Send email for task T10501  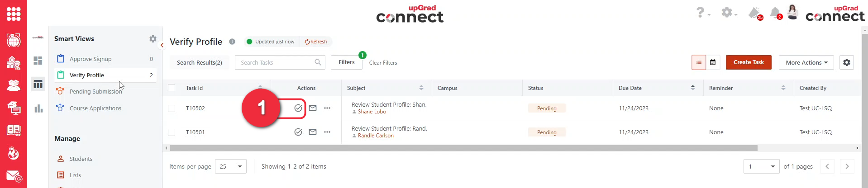(313, 132)
